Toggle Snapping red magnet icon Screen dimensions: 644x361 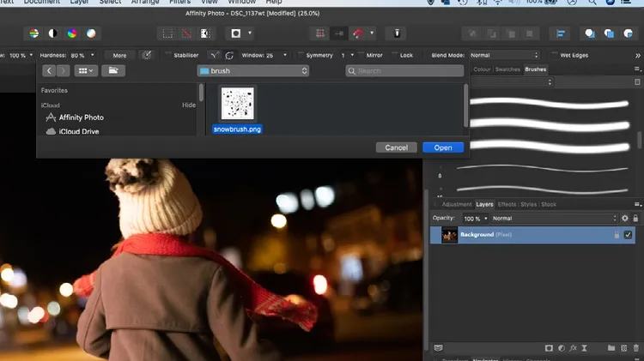click(358, 33)
